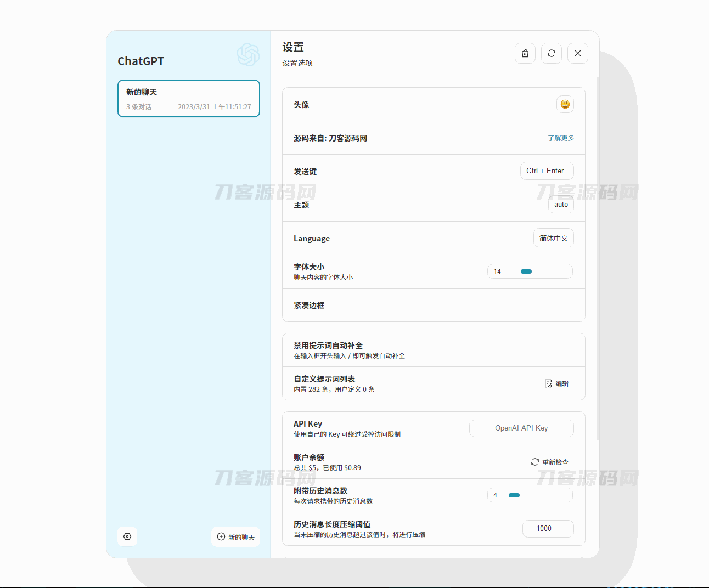Click the edit icon for custom prompts
The image size is (709, 588).
click(548, 383)
